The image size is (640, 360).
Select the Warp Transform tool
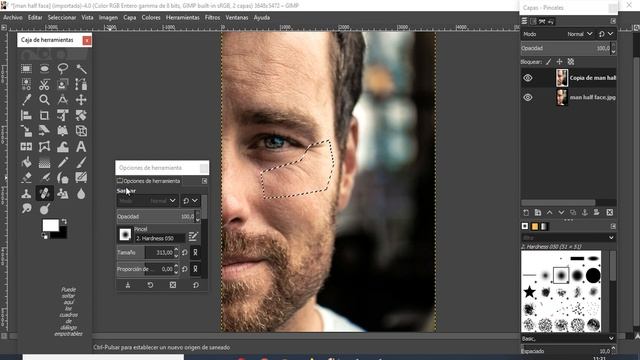(62, 147)
